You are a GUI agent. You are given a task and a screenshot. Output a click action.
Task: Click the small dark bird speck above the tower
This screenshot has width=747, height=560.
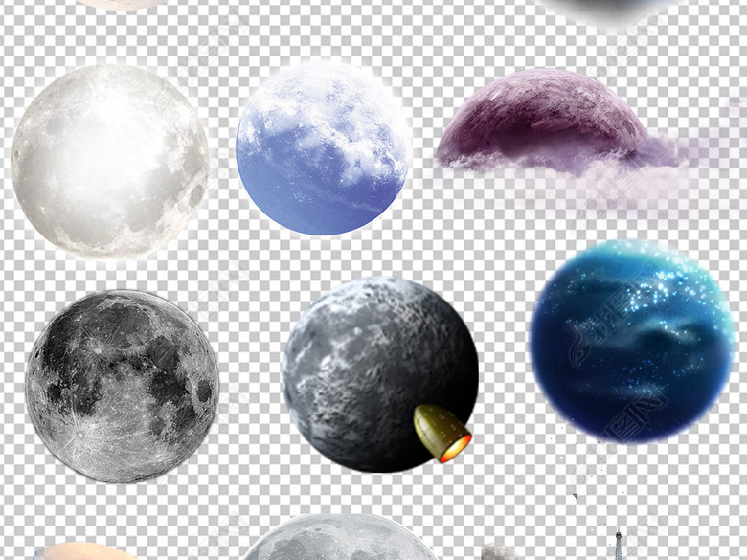pos(577,497)
